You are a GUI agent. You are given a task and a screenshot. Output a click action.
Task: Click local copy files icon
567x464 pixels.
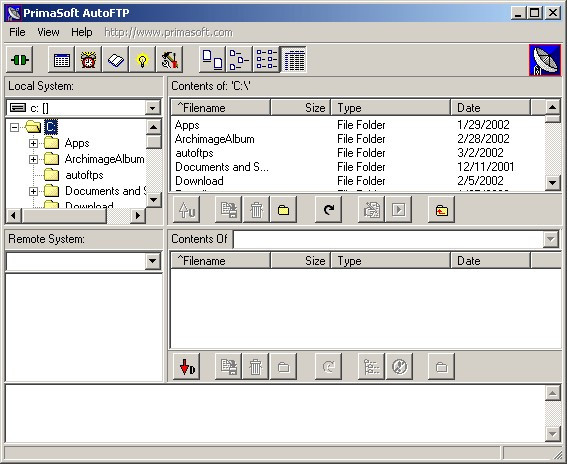point(229,209)
